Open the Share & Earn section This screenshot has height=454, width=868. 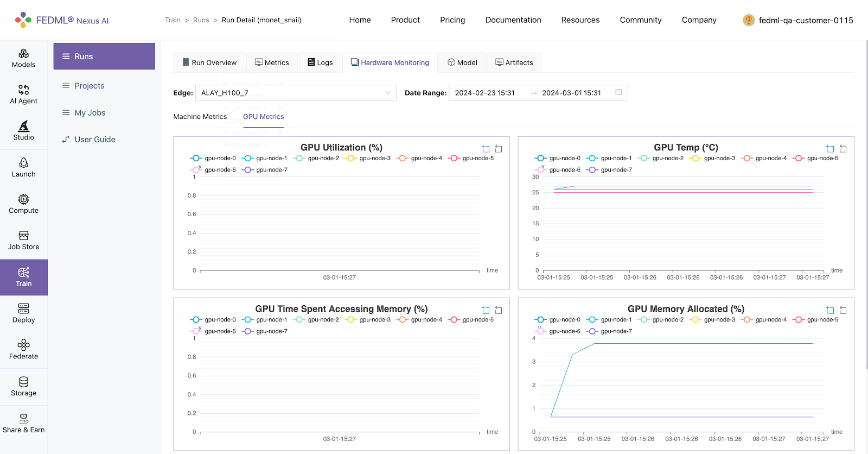23,423
